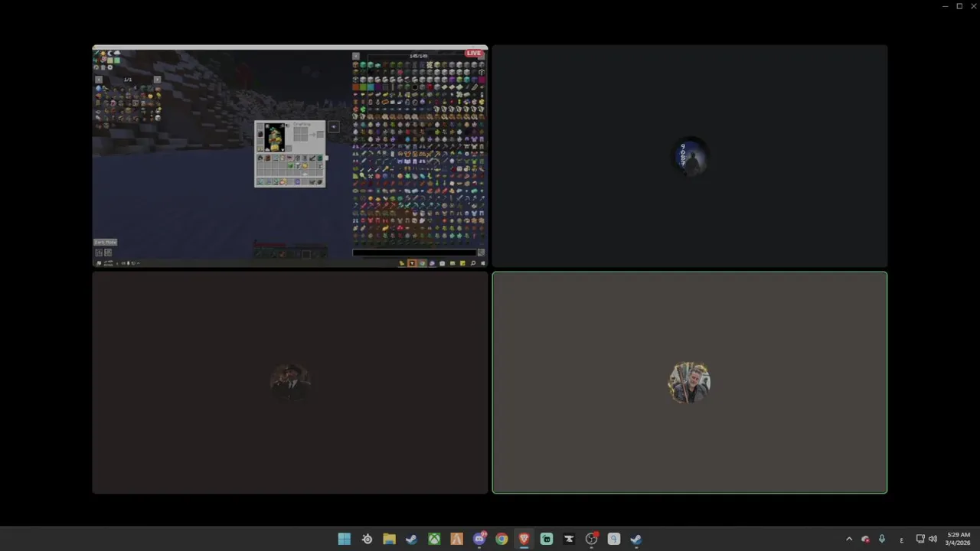Open the CurseForge anvil icon in taskbar
Viewport: 980px width, 551px height.
[x=569, y=539]
